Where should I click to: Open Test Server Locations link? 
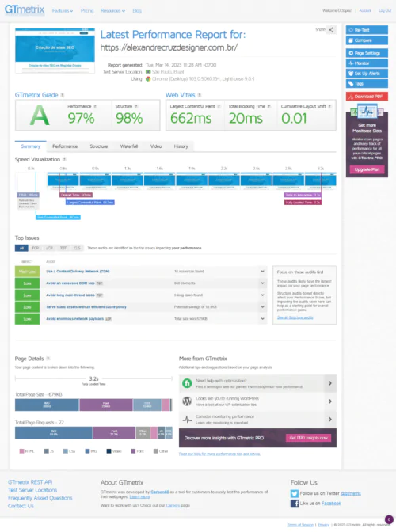(32, 490)
